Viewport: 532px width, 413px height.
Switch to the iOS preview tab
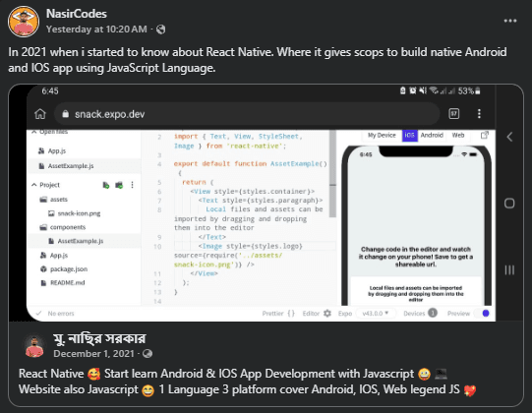click(x=409, y=135)
